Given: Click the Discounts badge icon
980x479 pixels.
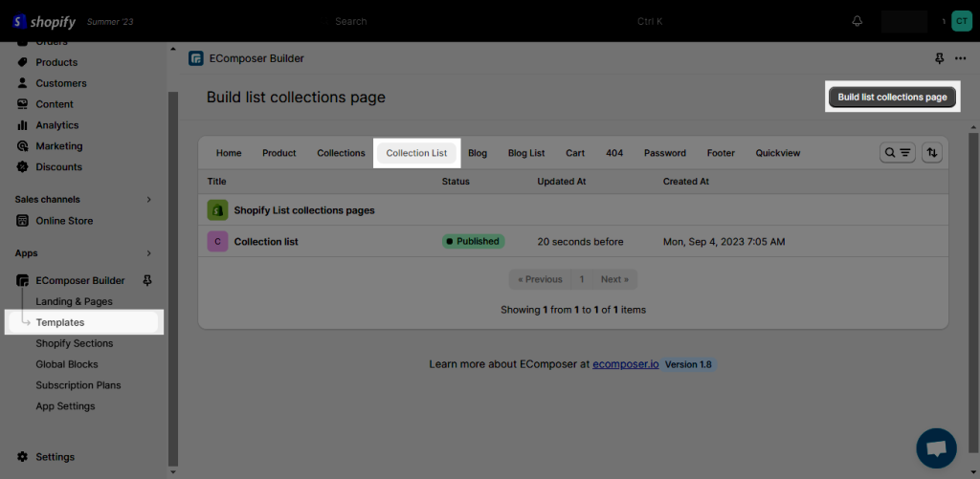Looking at the screenshot, I should [x=23, y=166].
